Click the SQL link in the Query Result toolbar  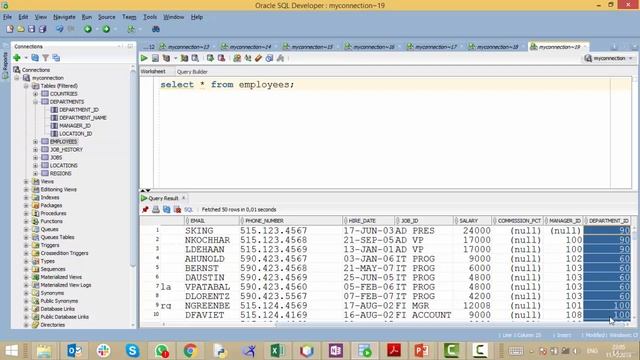pyautogui.click(x=188, y=209)
